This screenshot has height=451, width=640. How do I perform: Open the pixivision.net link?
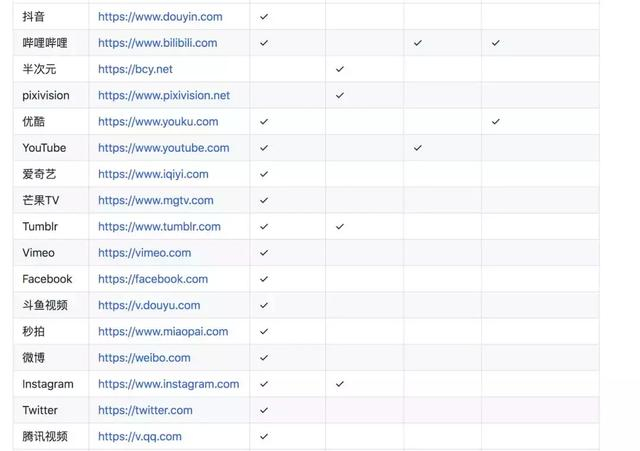[164, 96]
